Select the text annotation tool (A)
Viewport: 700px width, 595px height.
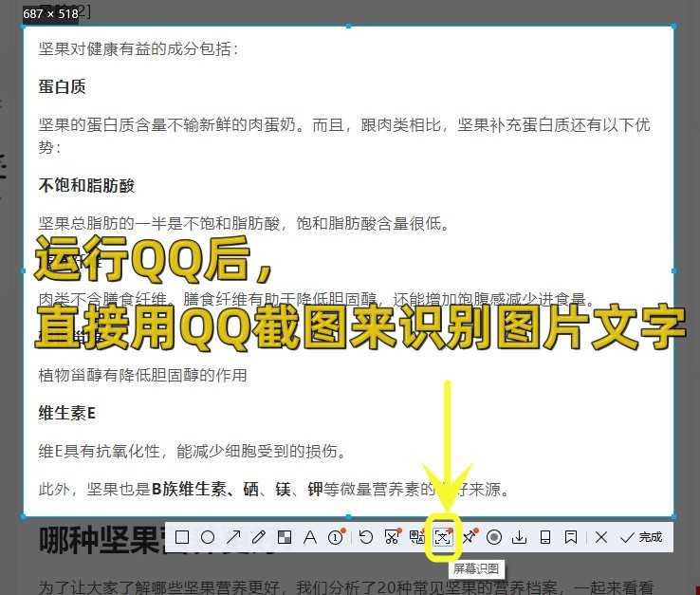tap(310, 537)
